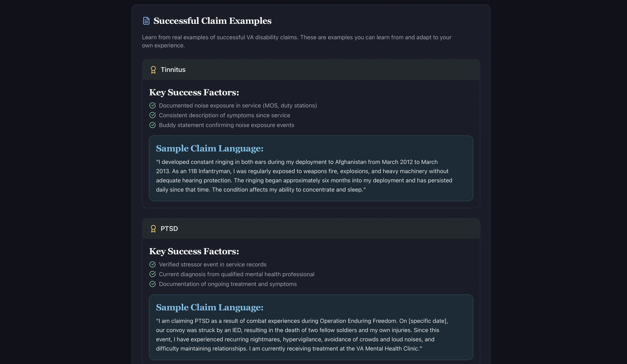Click Key Success Factors heading under Tinnitus
This screenshot has height=364, width=627.
pos(194,92)
